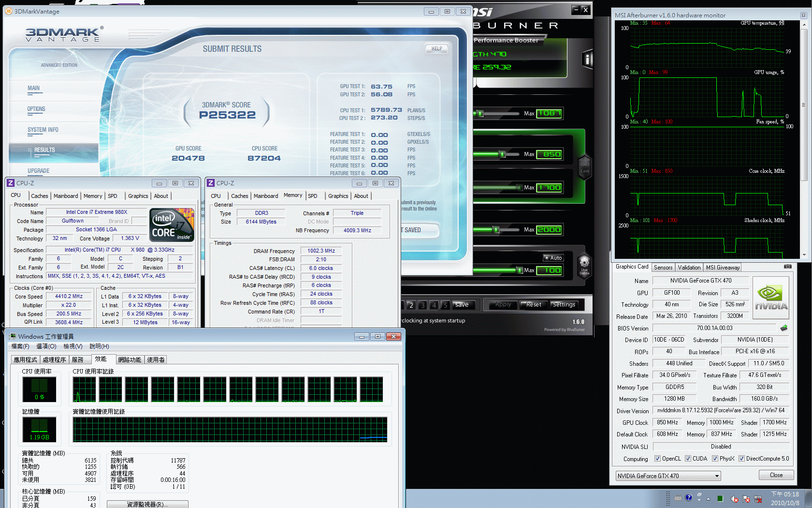Click the 資源監視器(R)... button

[x=147, y=504]
